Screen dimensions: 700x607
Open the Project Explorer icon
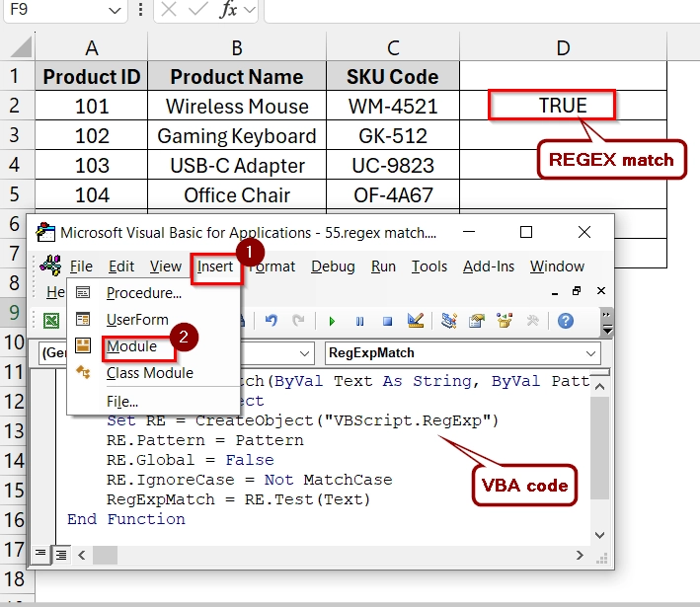[449, 321]
